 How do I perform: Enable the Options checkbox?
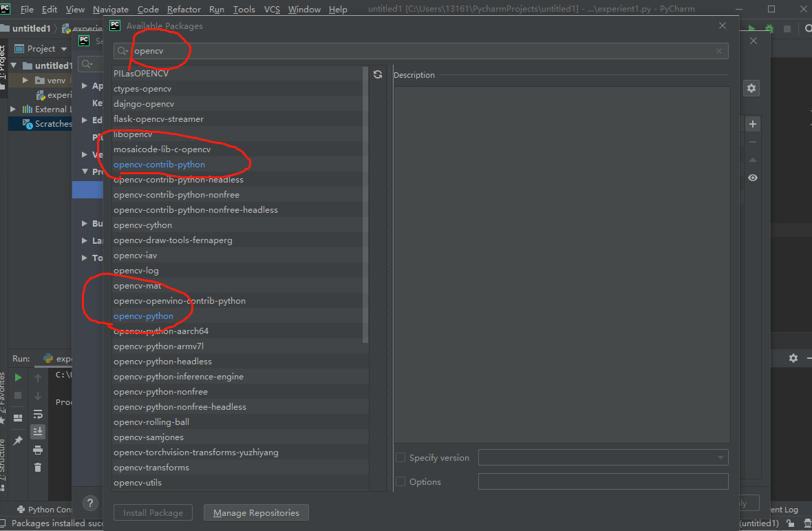pyautogui.click(x=400, y=481)
